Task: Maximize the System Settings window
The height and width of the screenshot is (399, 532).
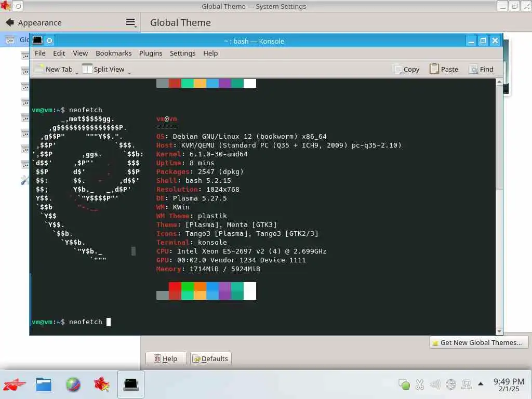Action: [x=515, y=6]
